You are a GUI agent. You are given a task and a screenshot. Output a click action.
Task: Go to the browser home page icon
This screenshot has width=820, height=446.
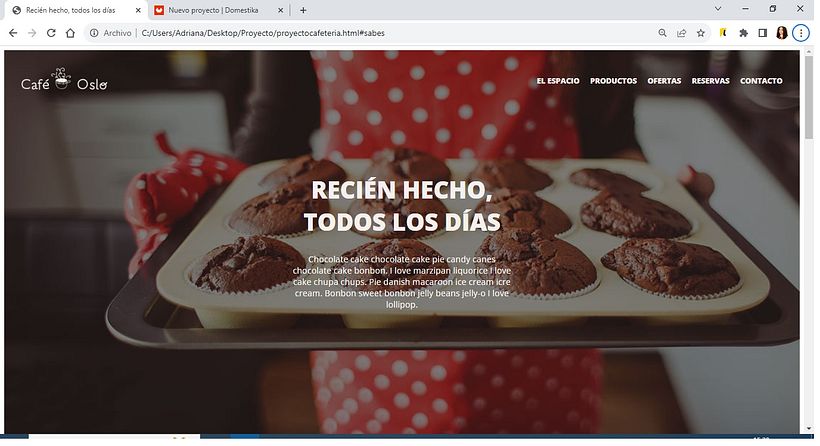(x=70, y=33)
